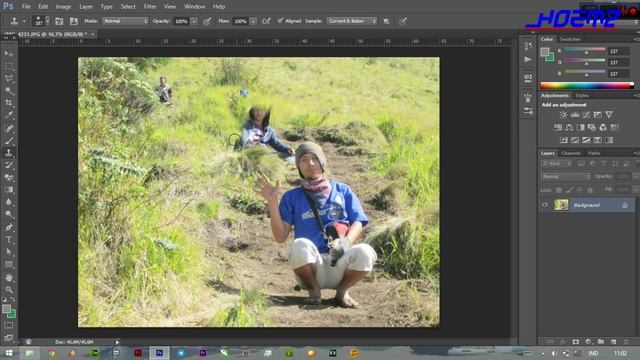Select the History Brush tool
The height and width of the screenshot is (360, 640).
coord(9,165)
